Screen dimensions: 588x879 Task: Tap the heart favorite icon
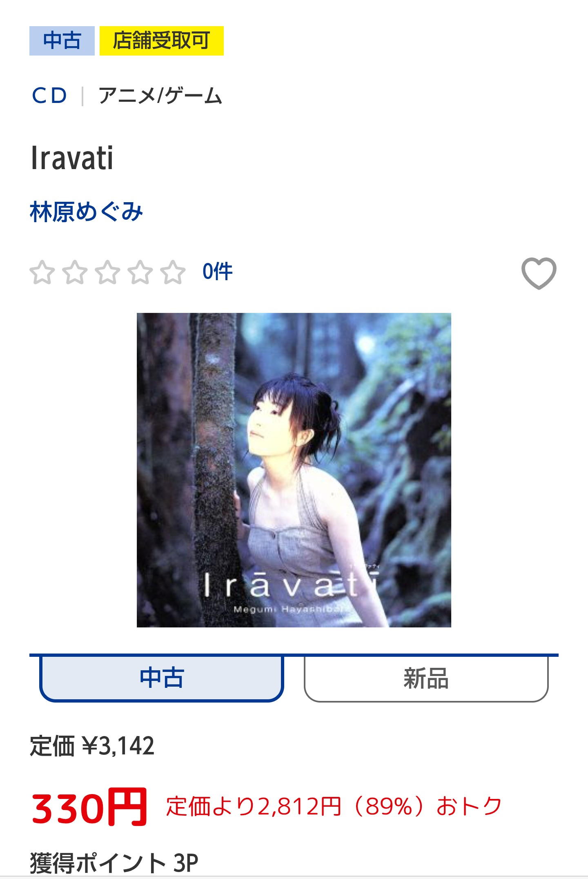coord(539,273)
